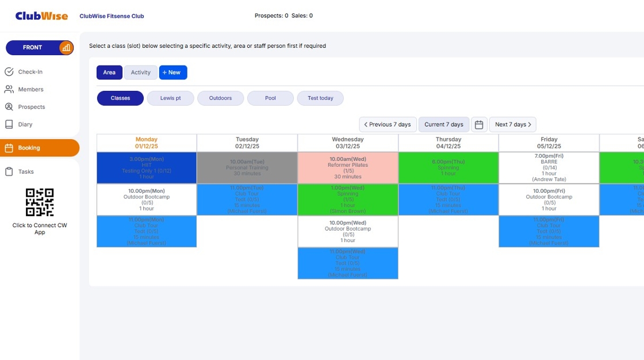Select Monday 11.00pm Club Tour slot

tap(147, 231)
